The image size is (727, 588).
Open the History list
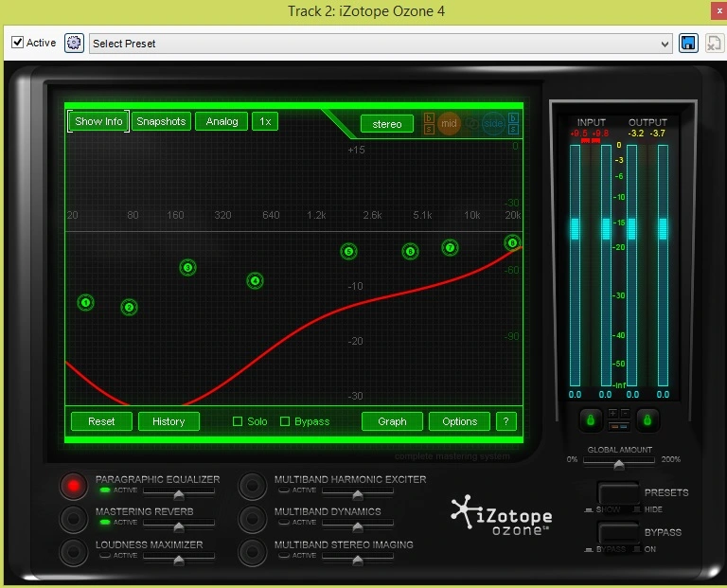(168, 421)
